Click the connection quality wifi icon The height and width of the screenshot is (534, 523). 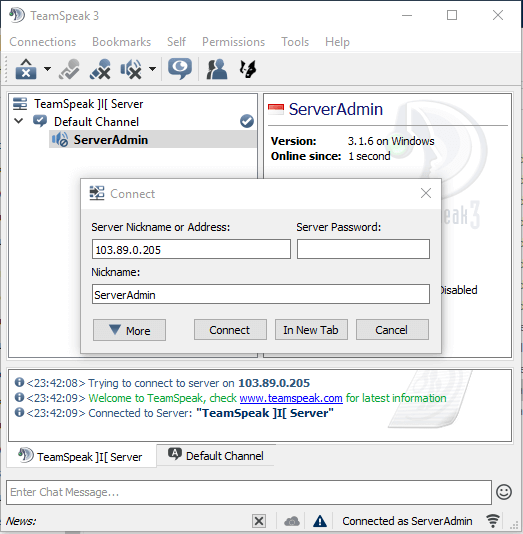tap(493, 521)
